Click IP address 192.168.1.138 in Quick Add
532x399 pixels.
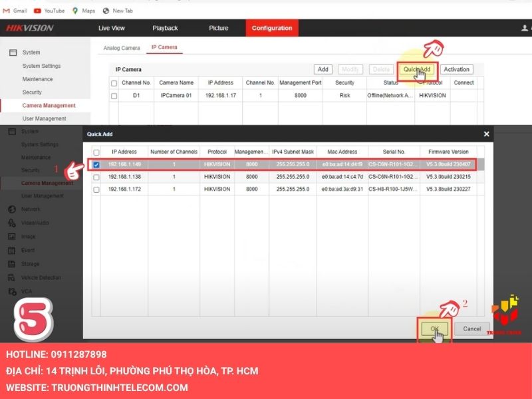(124, 177)
